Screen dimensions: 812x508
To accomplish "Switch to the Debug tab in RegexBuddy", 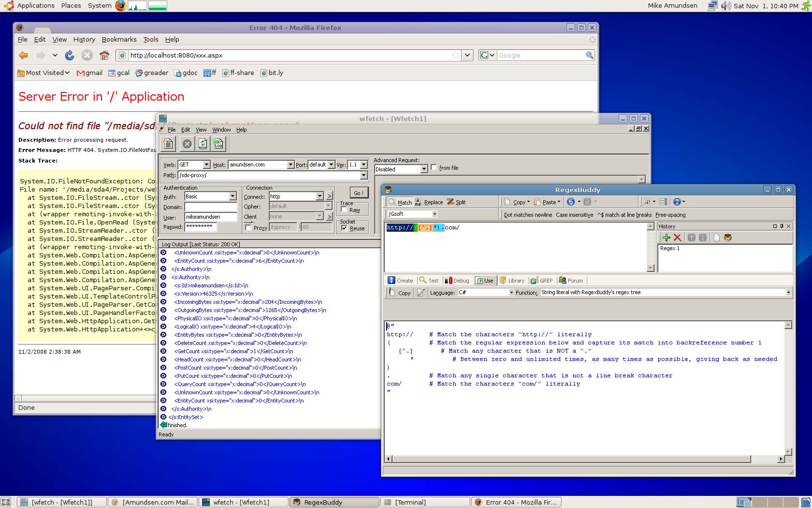I will click(457, 281).
